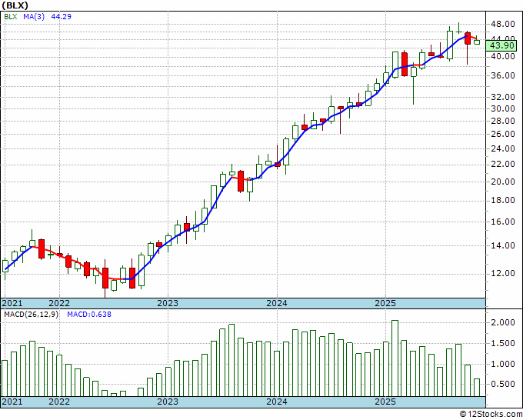Click the 40.00 price axis label
This screenshot has height=420, width=523.
click(503, 57)
